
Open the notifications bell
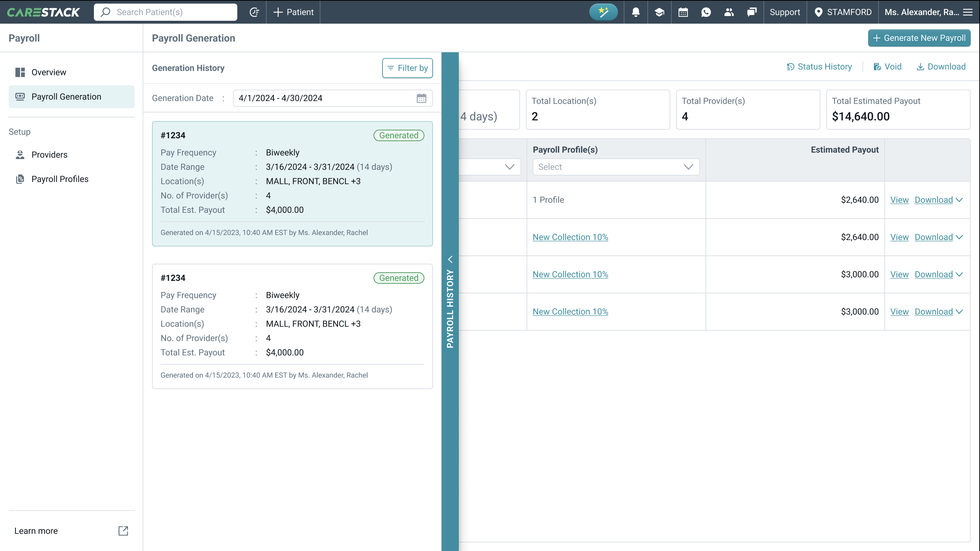click(636, 12)
